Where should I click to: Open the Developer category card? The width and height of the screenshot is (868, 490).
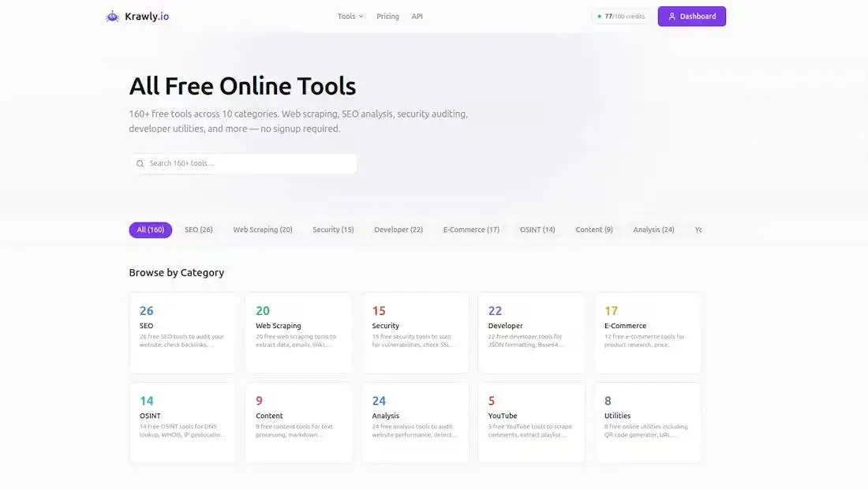(x=531, y=333)
